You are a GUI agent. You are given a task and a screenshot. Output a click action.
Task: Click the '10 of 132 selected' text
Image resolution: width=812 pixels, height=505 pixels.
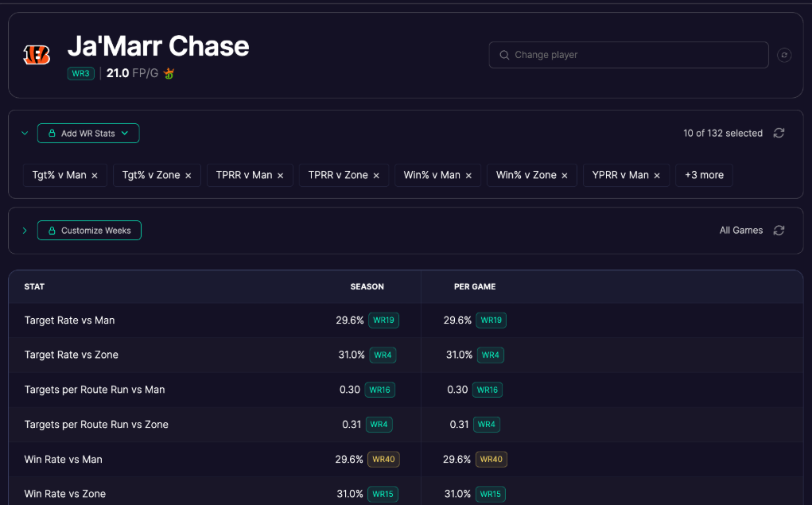(x=723, y=133)
